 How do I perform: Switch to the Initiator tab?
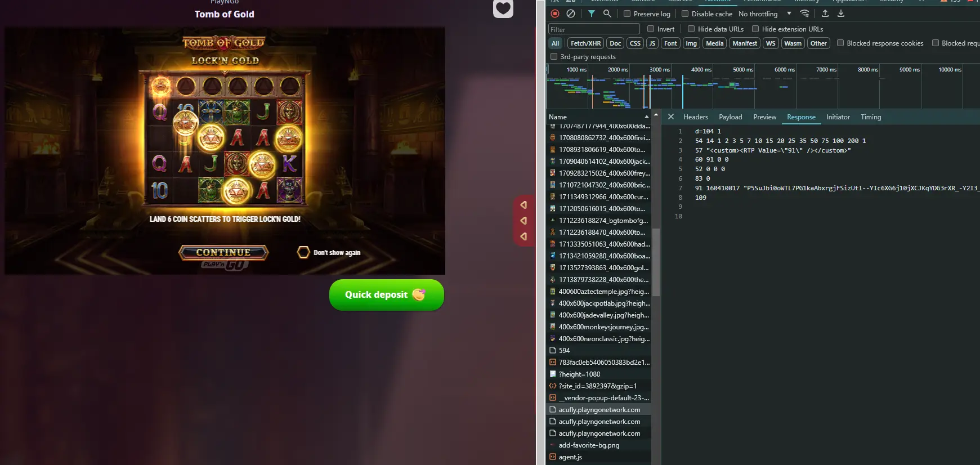coord(838,117)
